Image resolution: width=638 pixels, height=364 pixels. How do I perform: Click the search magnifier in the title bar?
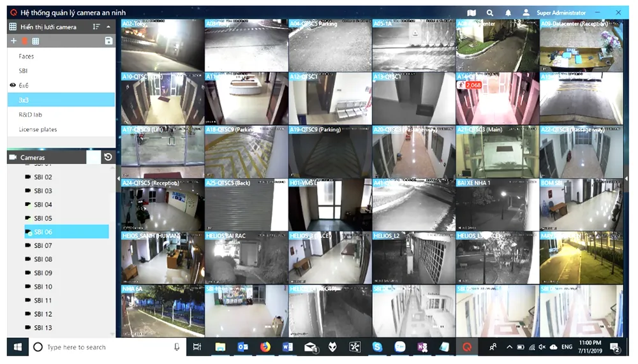(x=490, y=13)
